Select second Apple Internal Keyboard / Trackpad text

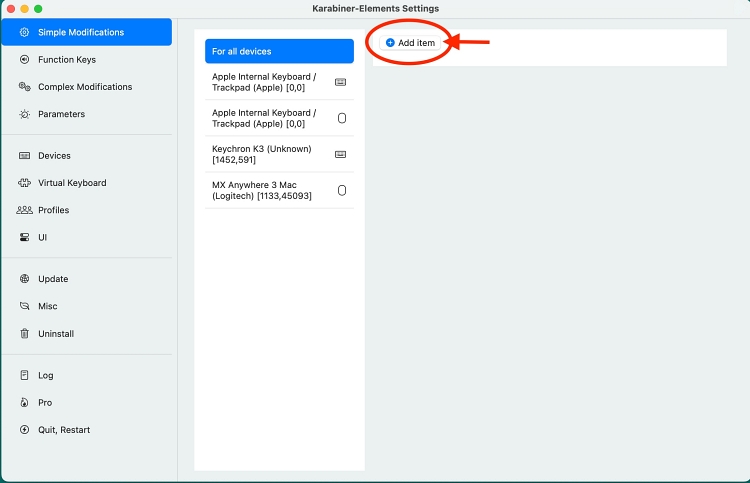point(264,118)
